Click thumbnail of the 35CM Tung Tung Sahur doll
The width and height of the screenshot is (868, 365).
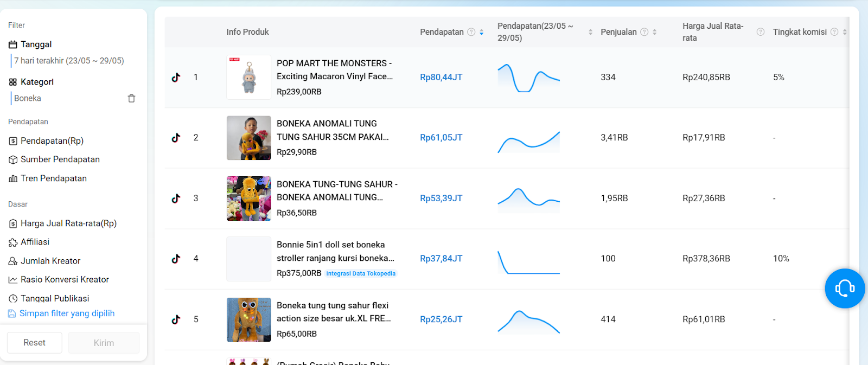249,138
